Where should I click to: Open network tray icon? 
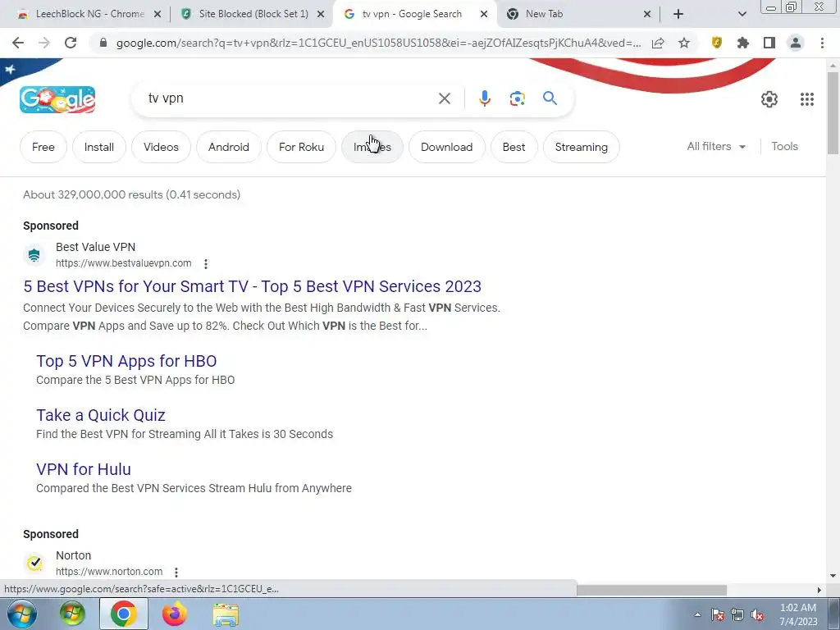pos(737,615)
